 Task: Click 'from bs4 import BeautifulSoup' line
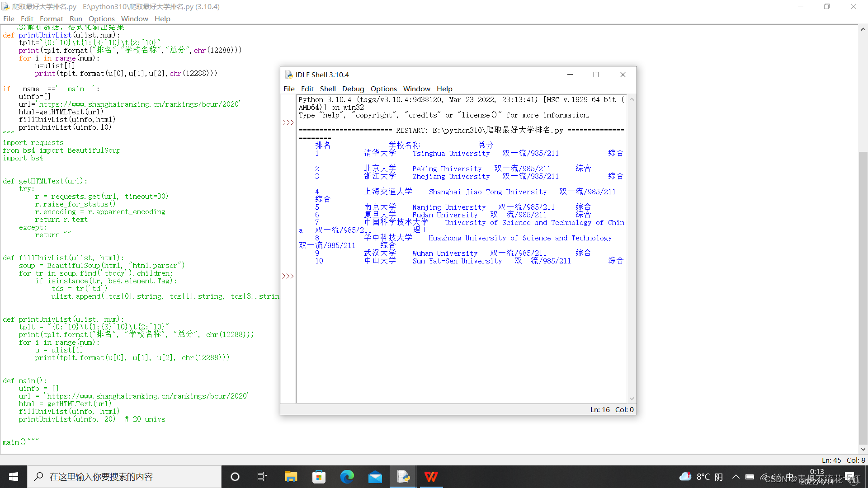pyautogui.click(x=61, y=150)
